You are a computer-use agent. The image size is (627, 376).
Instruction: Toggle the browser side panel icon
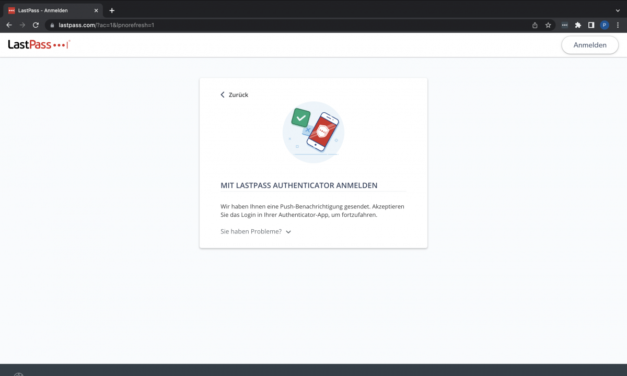591,25
